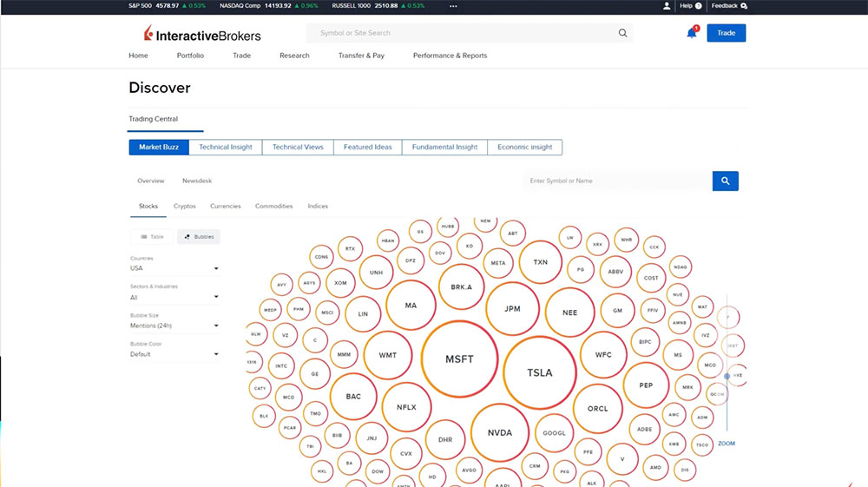Open the Trade menu item
The image size is (868, 487).
pos(242,56)
